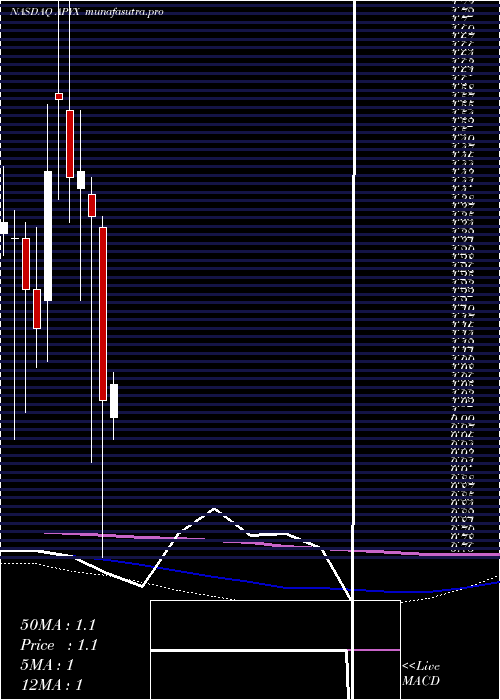Click the "50MA : 1.1" label
500x700 pixels.
(x=58, y=625)
